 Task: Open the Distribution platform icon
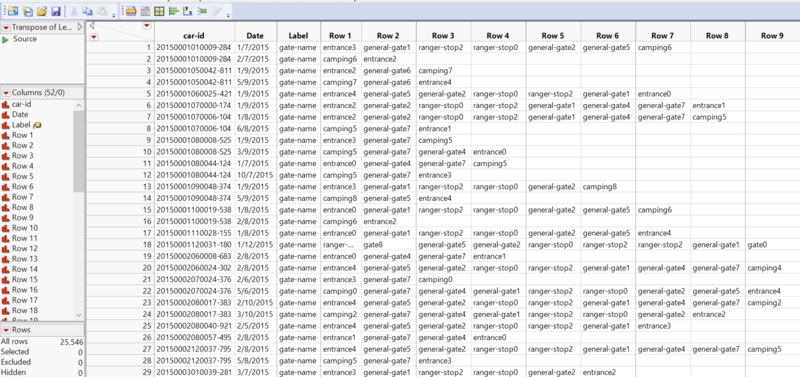point(173,11)
